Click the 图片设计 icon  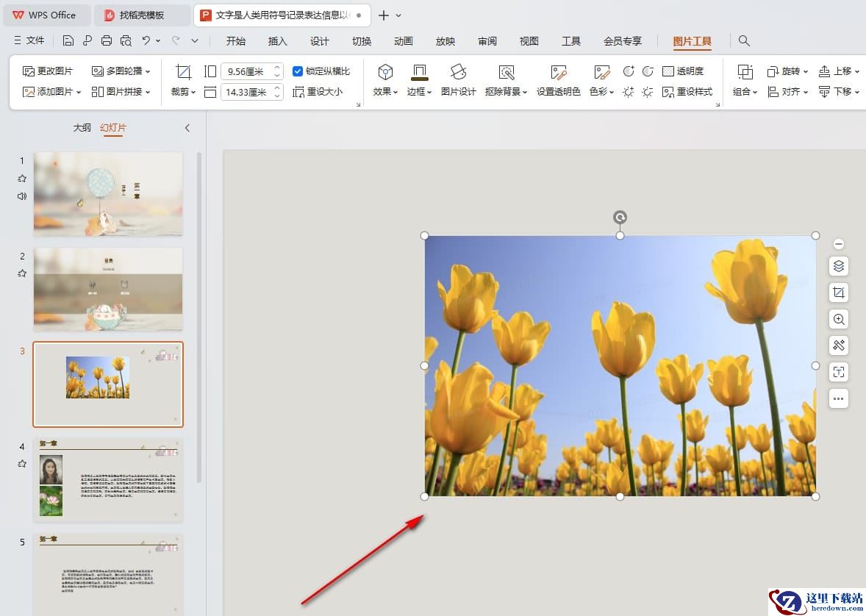459,81
